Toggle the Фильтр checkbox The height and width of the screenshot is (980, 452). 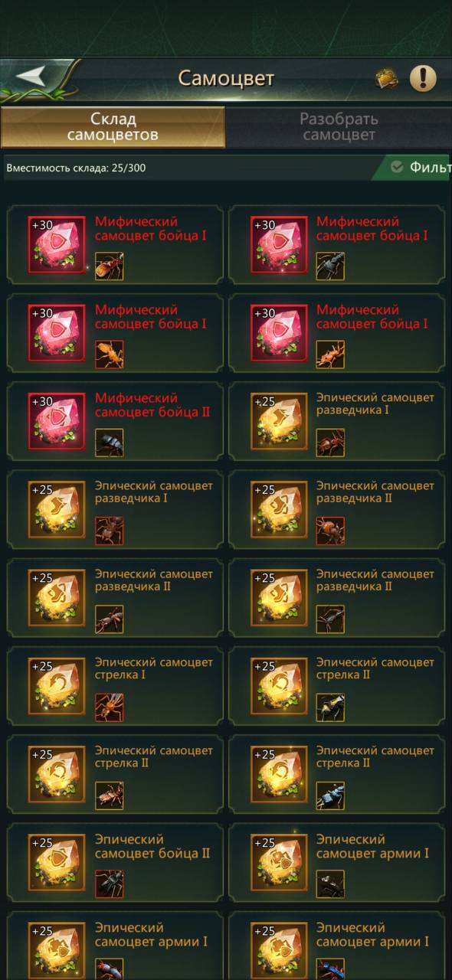(397, 167)
